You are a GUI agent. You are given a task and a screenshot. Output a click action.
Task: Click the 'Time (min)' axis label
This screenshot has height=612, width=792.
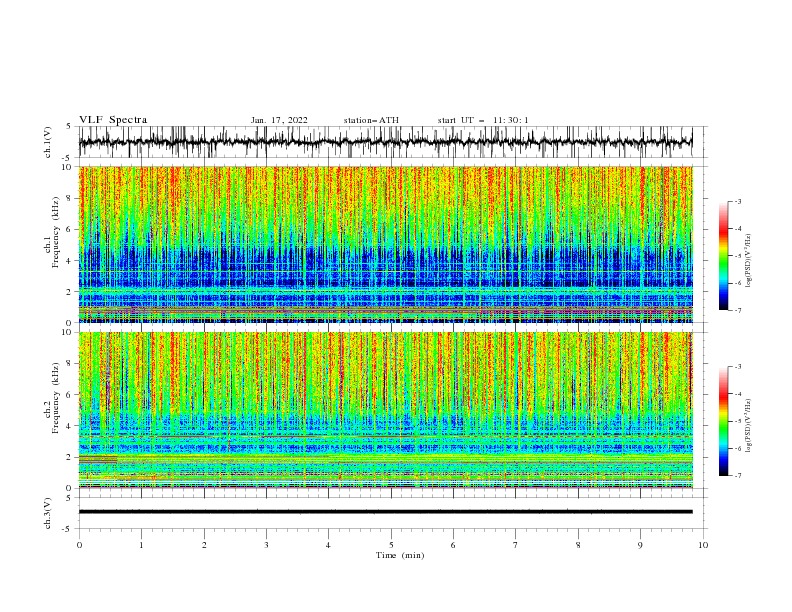click(x=400, y=555)
